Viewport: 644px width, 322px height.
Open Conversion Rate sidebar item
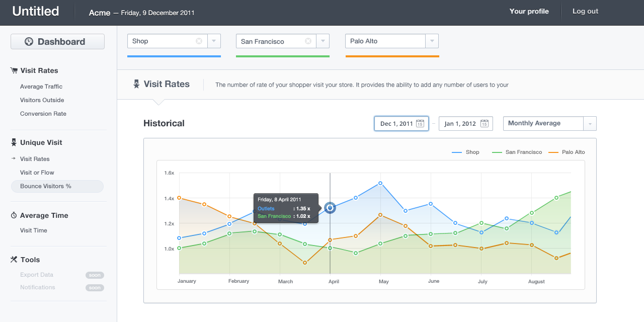43,114
